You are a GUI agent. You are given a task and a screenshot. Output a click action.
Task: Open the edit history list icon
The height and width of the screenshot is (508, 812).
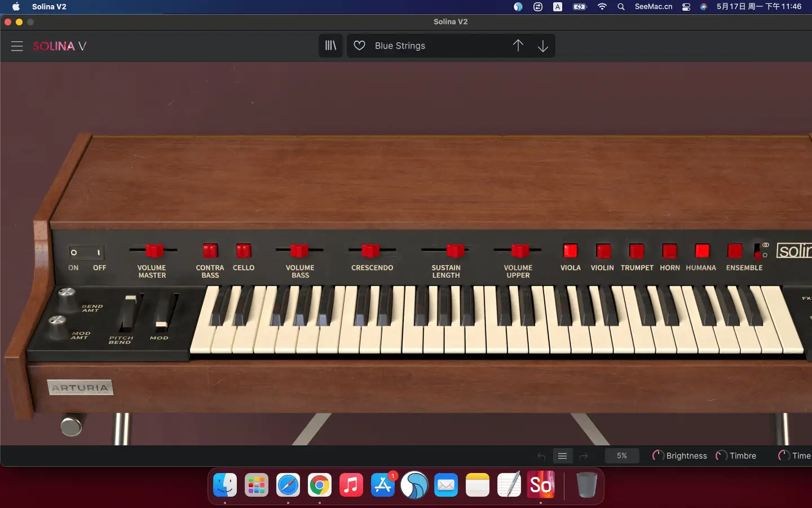[x=562, y=456]
